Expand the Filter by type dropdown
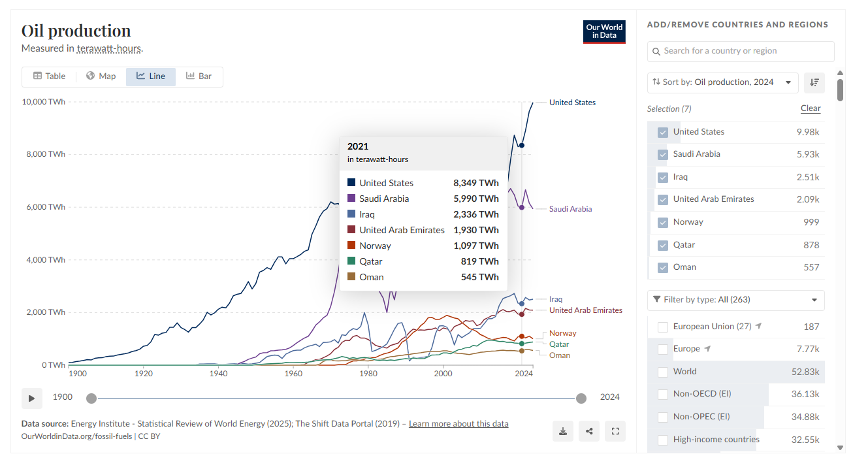 (x=735, y=300)
